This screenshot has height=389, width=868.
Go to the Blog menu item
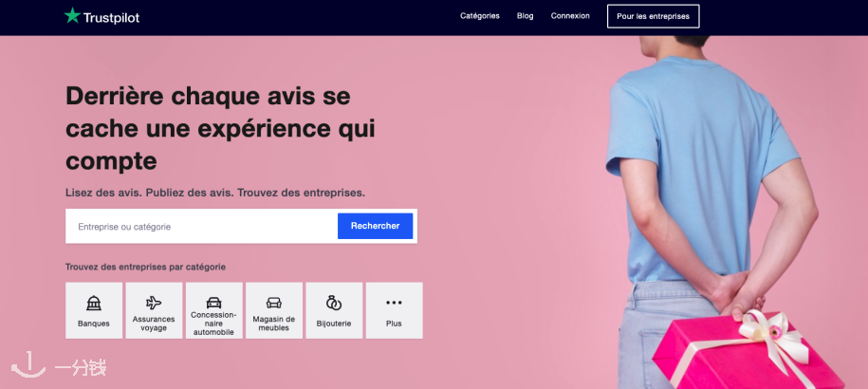tap(525, 16)
